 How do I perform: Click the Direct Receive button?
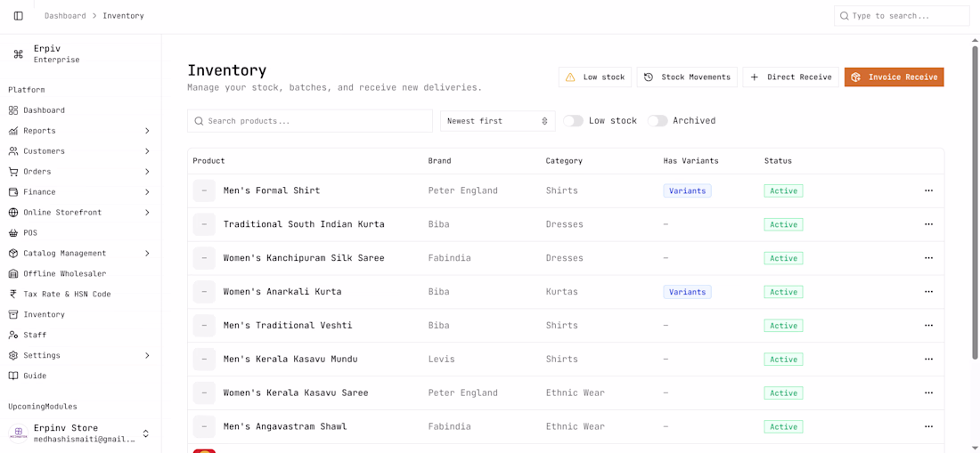[x=790, y=77]
